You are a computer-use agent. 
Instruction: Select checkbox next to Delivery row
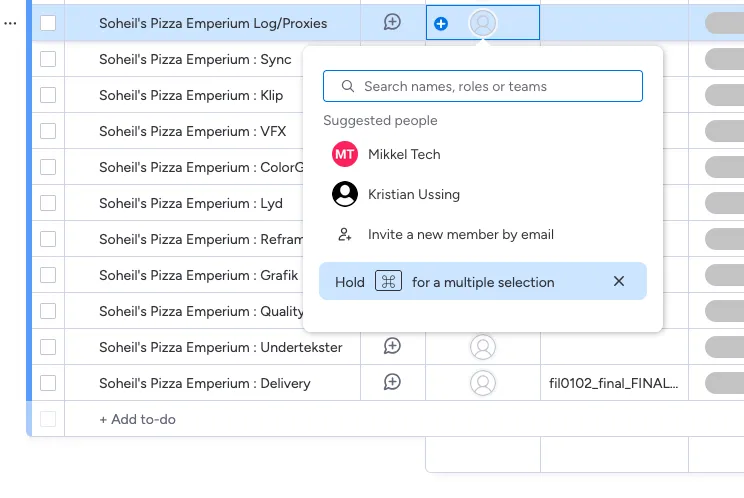(48, 383)
